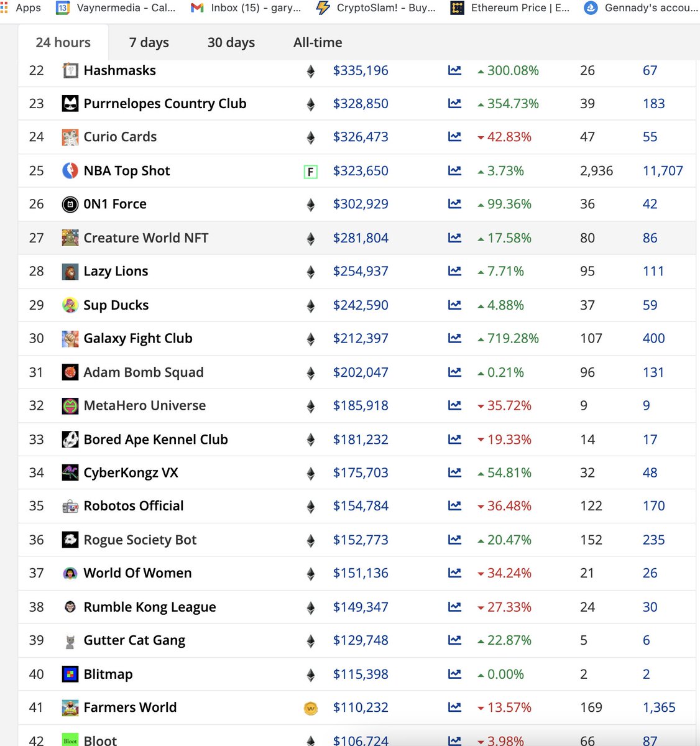Open the MetaHero Universe chart icon

point(455,405)
